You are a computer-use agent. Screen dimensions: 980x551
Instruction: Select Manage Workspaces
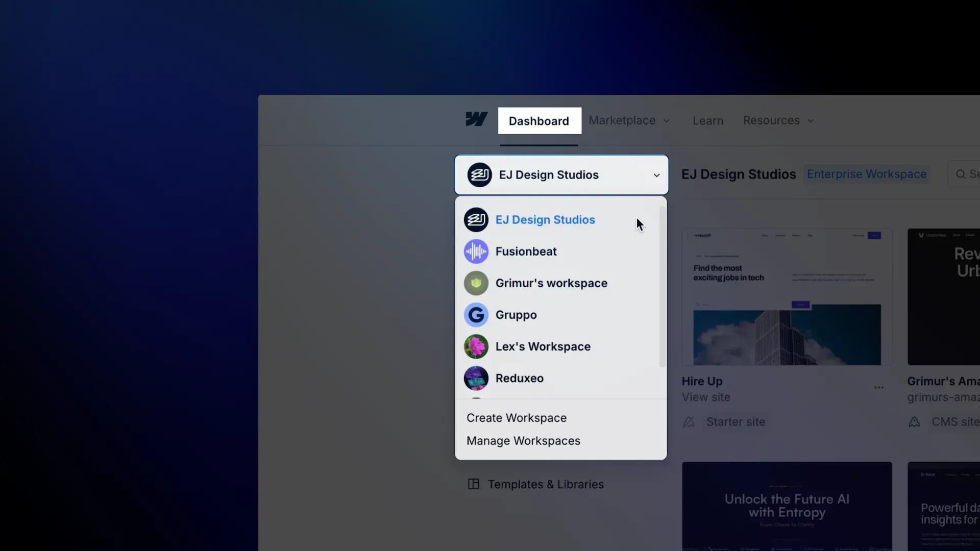coord(523,440)
